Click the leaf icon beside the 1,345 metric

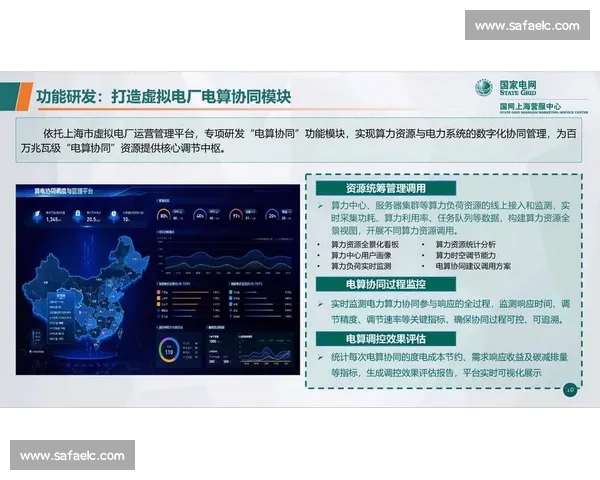click(x=38, y=217)
